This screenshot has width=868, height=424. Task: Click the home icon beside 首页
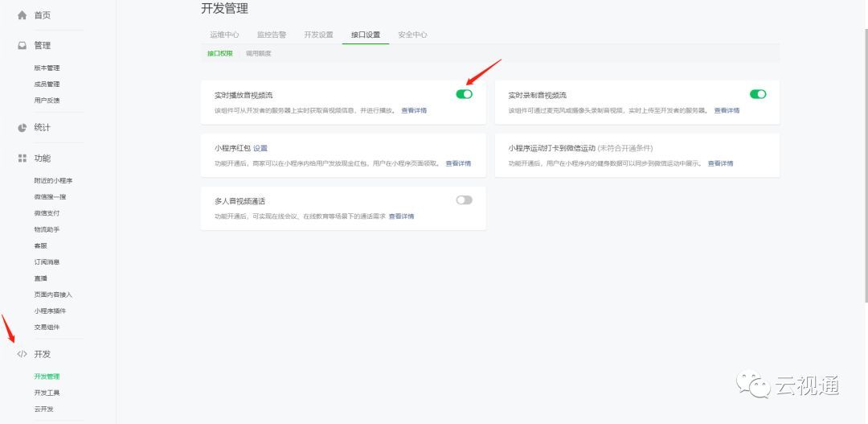[23, 15]
